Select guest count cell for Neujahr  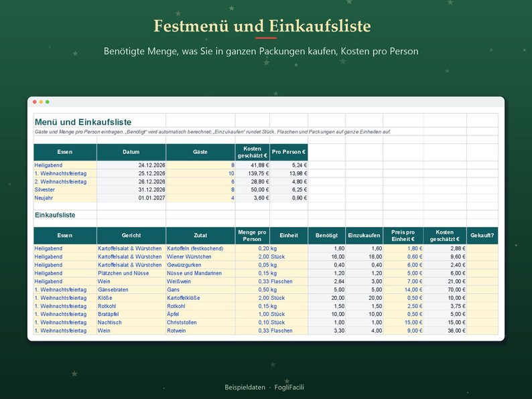pos(200,198)
